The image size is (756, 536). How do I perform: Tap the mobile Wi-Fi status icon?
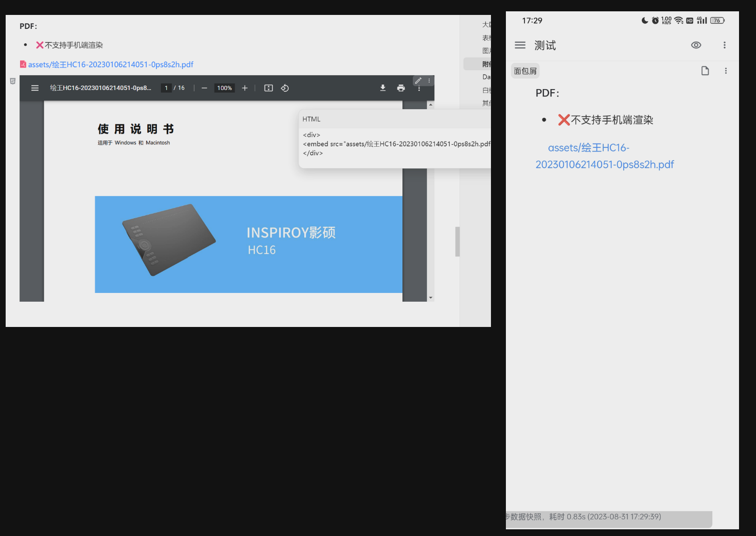pos(679,21)
